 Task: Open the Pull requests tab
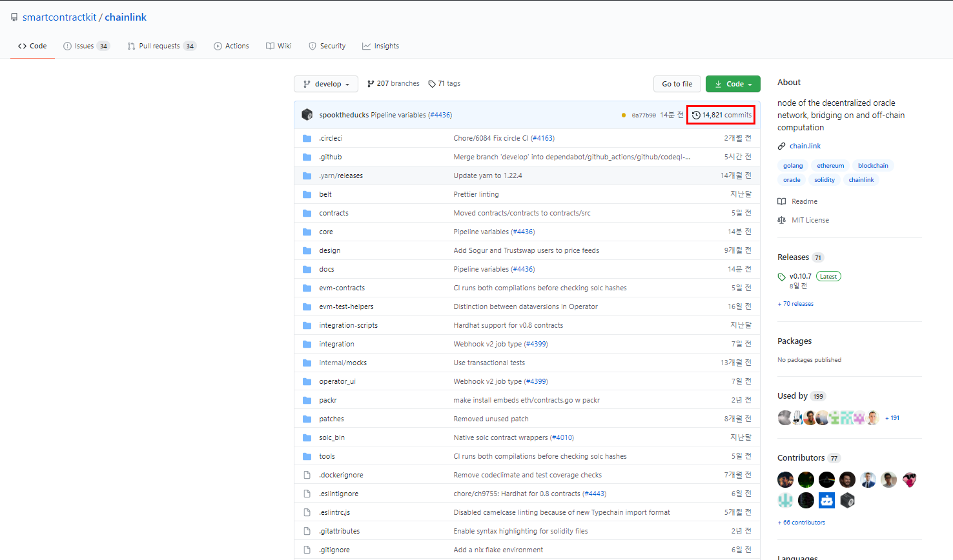tap(161, 46)
